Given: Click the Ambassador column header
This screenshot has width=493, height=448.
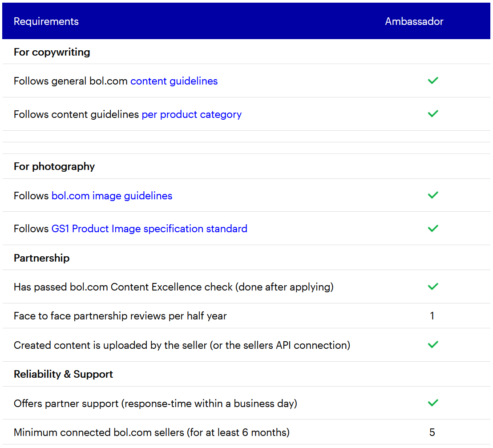Looking at the screenshot, I should [x=414, y=21].
